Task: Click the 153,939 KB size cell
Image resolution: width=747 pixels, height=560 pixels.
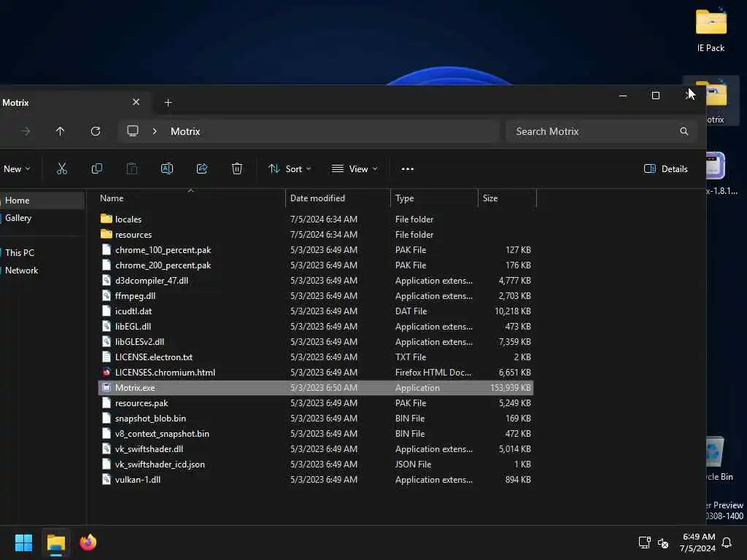Action: point(510,388)
